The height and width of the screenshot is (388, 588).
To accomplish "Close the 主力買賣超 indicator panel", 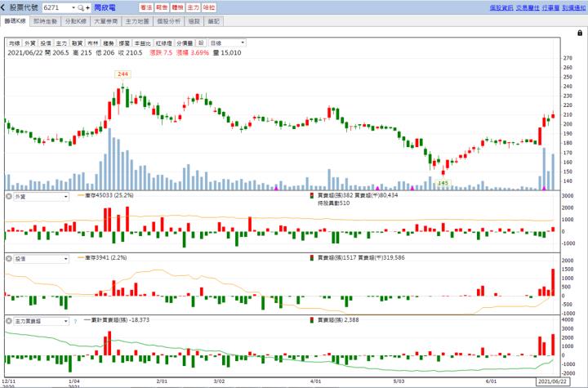I will [8, 322].
